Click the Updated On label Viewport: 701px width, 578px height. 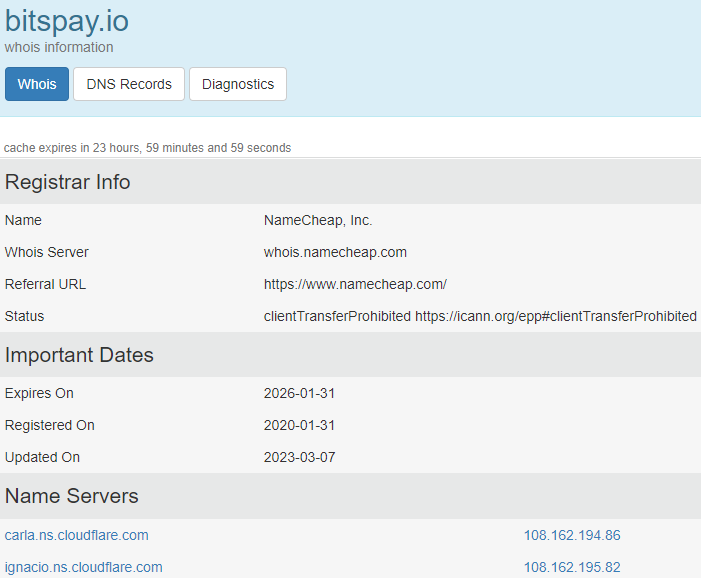[x=42, y=457]
